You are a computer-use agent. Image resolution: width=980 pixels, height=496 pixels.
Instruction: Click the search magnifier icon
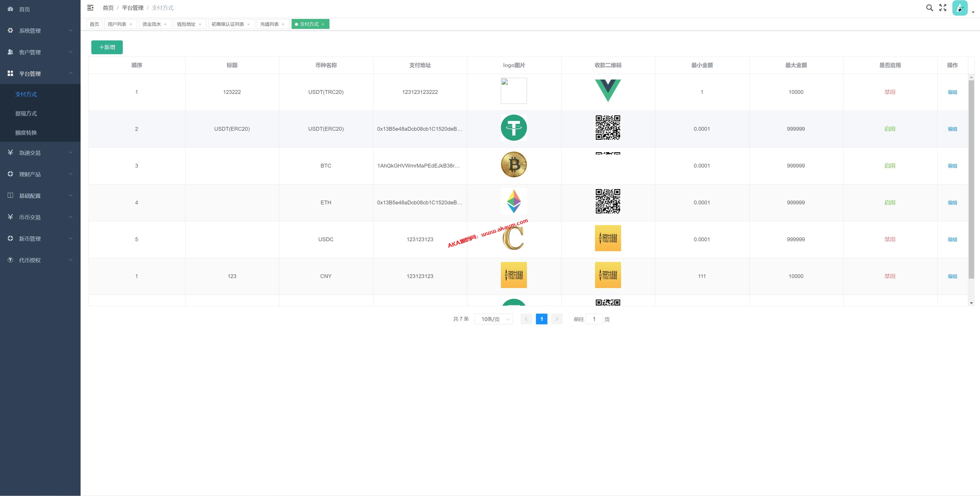pos(929,8)
